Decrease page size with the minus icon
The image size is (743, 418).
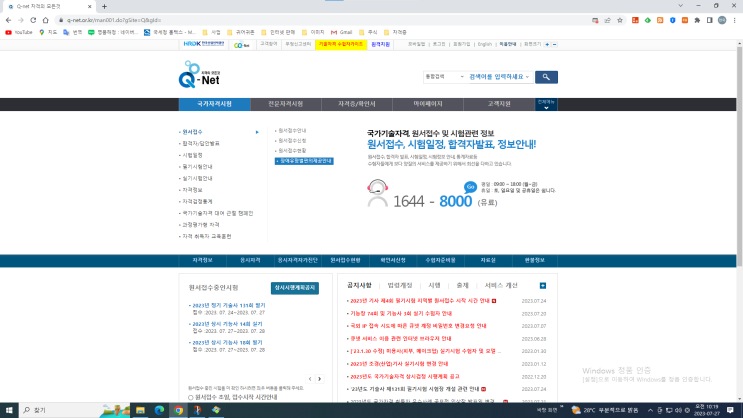click(x=554, y=45)
